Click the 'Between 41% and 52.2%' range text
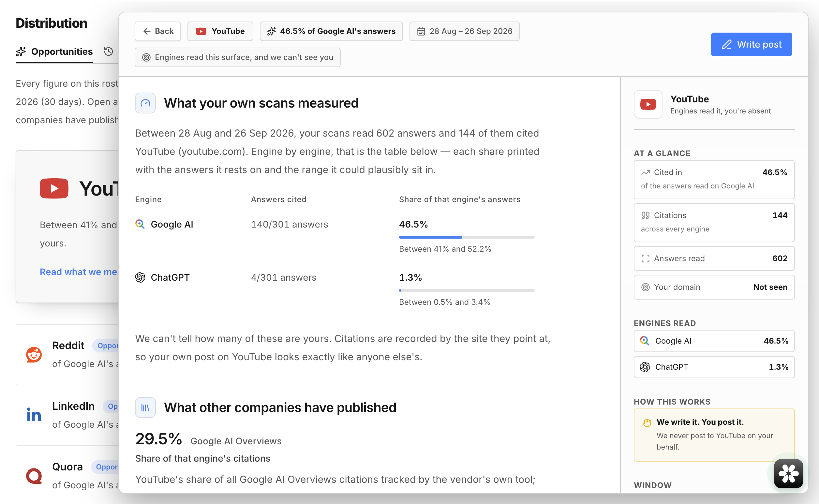 [x=445, y=249]
